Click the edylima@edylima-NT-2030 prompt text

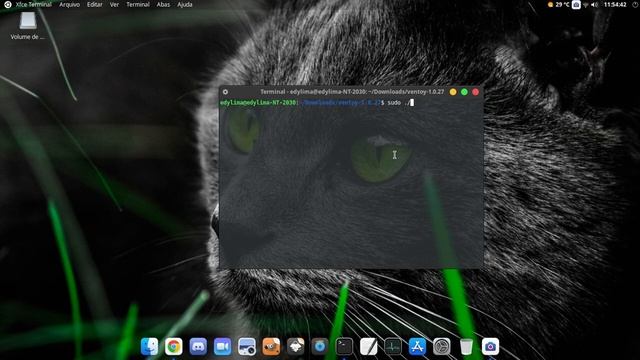coord(258,102)
